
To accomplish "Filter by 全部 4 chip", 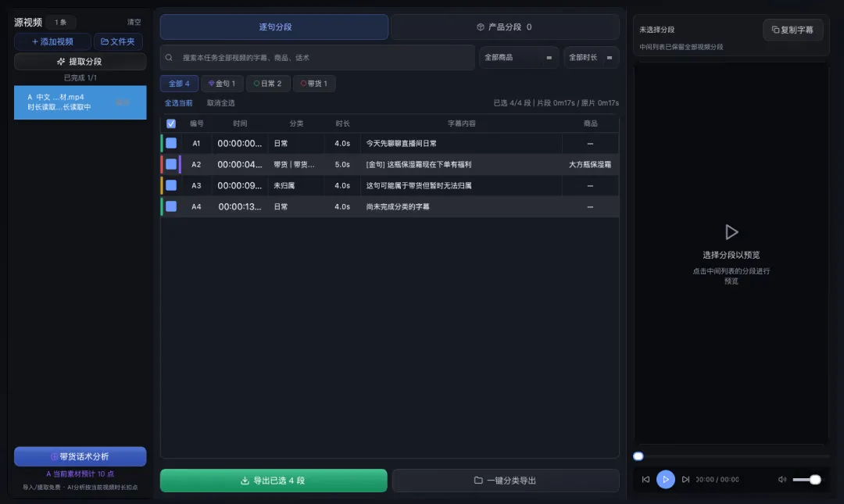I will [179, 84].
